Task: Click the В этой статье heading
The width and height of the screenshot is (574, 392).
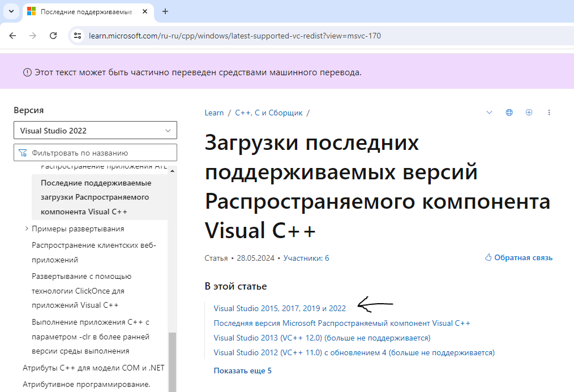Action: click(235, 286)
